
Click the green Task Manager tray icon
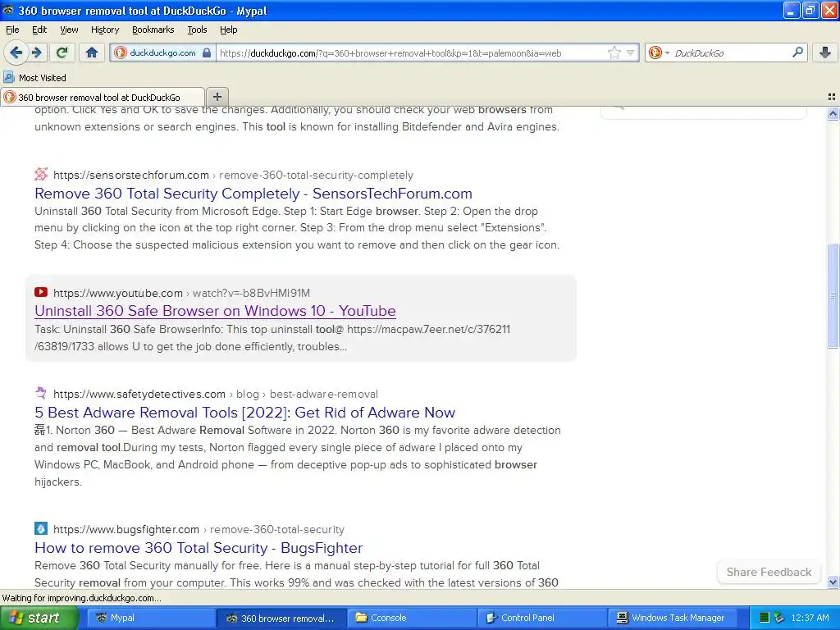click(765, 618)
